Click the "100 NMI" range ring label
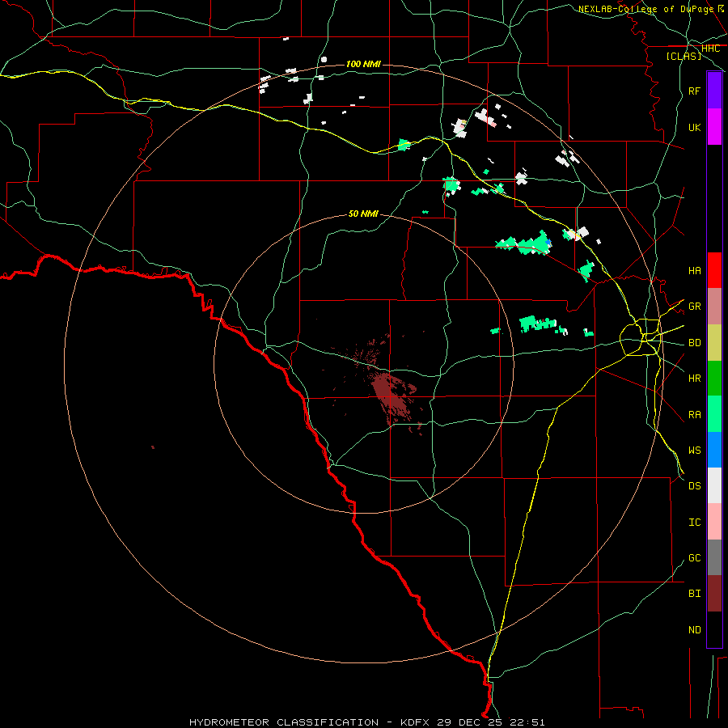Viewport: 728px width, 728px height. 363,64
